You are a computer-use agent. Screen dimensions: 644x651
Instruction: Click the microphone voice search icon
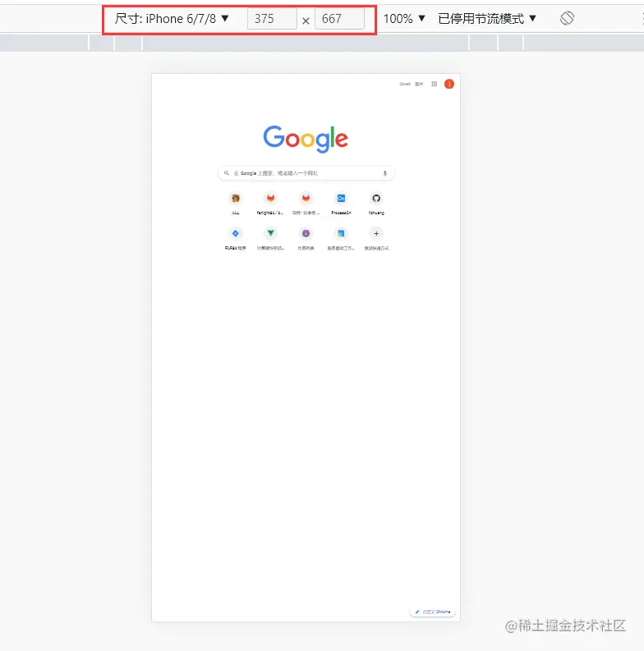click(x=384, y=173)
